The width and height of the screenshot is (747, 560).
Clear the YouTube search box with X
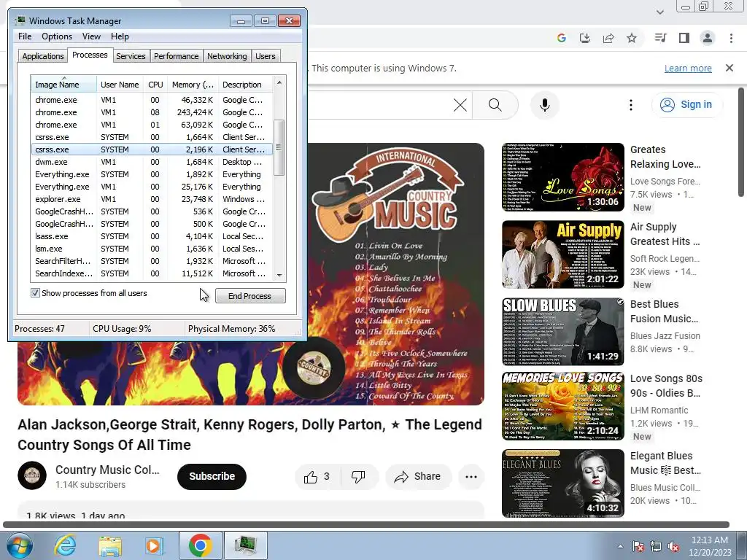(x=460, y=105)
